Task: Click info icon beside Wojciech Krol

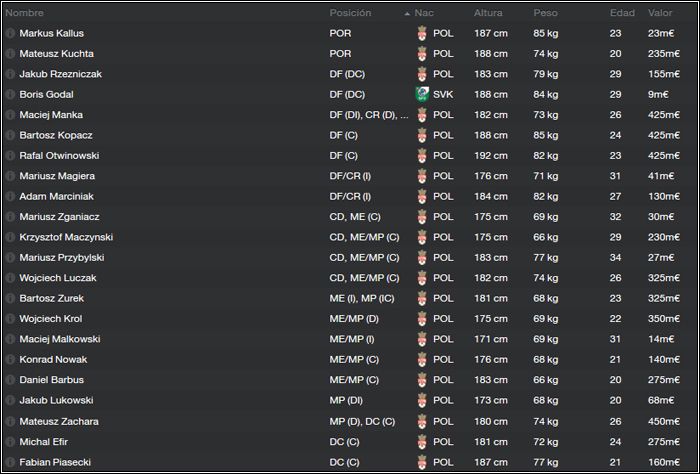Action: click(x=10, y=319)
